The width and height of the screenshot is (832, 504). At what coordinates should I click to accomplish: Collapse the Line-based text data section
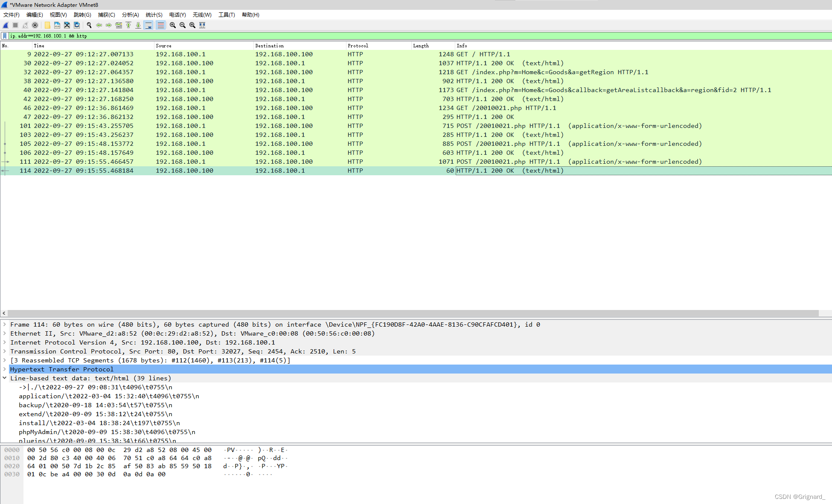click(x=5, y=378)
